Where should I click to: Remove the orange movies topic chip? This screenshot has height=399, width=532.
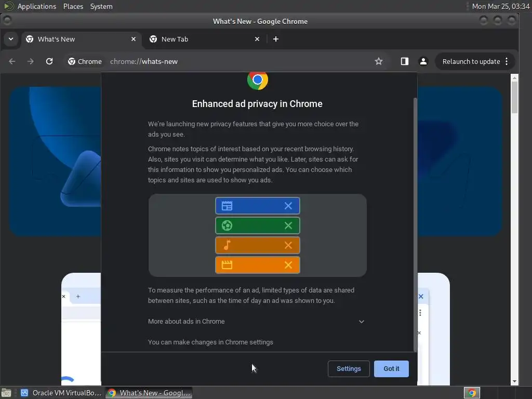288,265
